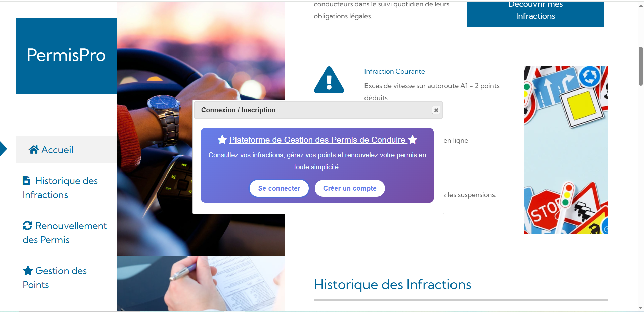Close the Connexion / Inscription dialog
Screen dimensions: 644x312
click(x=436, y=110)
